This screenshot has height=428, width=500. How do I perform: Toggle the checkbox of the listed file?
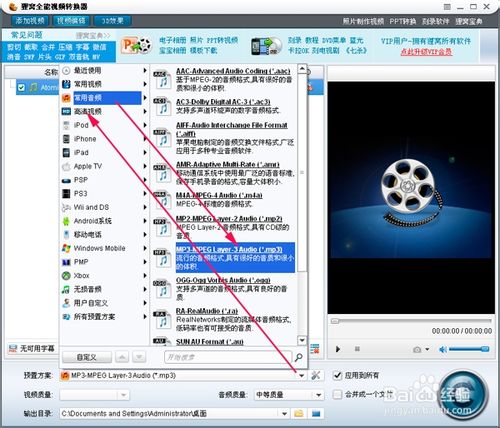click(21, 88)
